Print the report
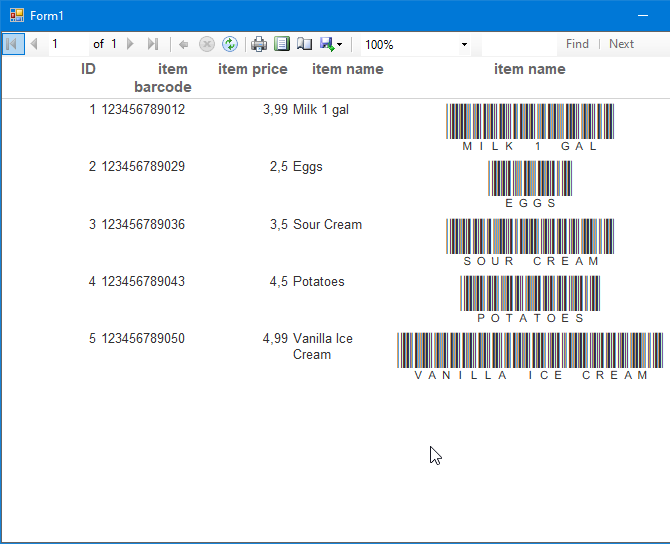Viewport: 670px width, 544px height. click(x=259, y=44)
